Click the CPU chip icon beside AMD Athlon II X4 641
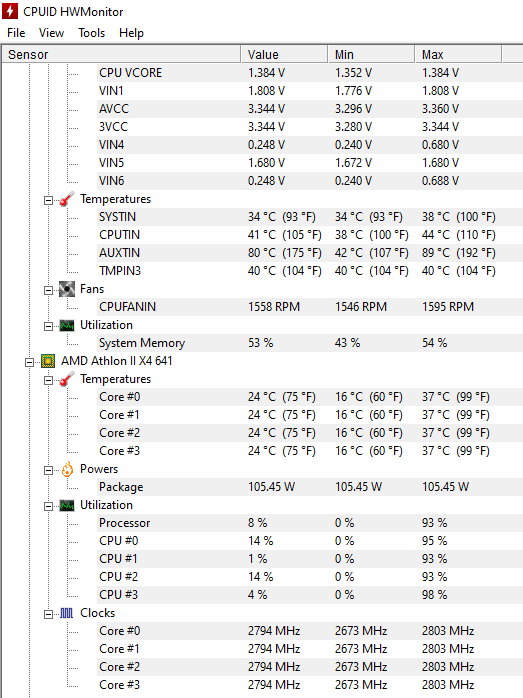The width and height of the screenshot is (523, 698). [x=48, y=361]
